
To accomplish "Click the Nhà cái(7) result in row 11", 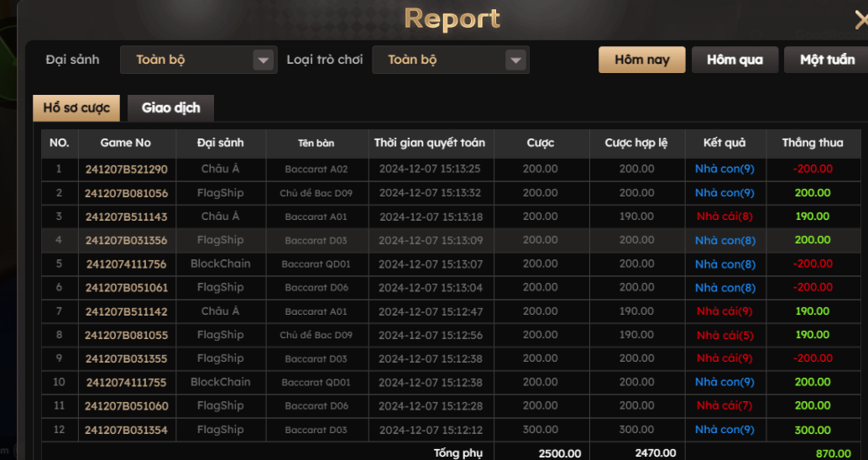I will (724, 406).
